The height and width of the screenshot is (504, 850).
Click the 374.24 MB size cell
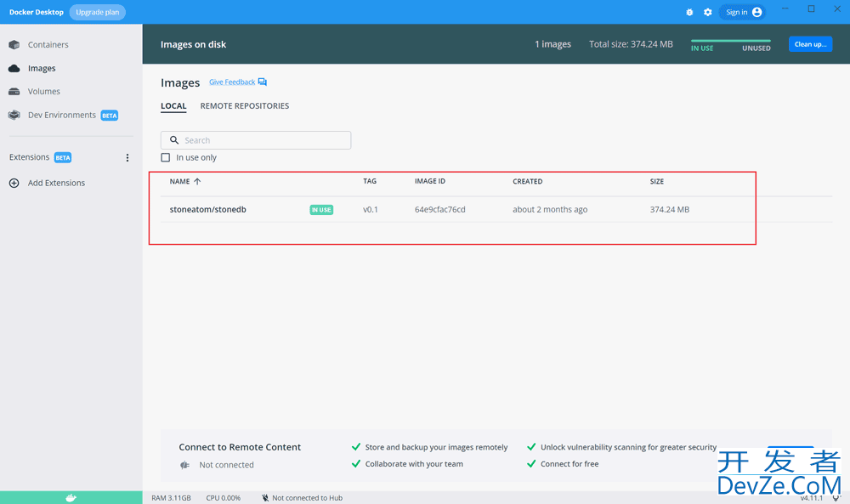pyautogui.click(x=670, y=210)
